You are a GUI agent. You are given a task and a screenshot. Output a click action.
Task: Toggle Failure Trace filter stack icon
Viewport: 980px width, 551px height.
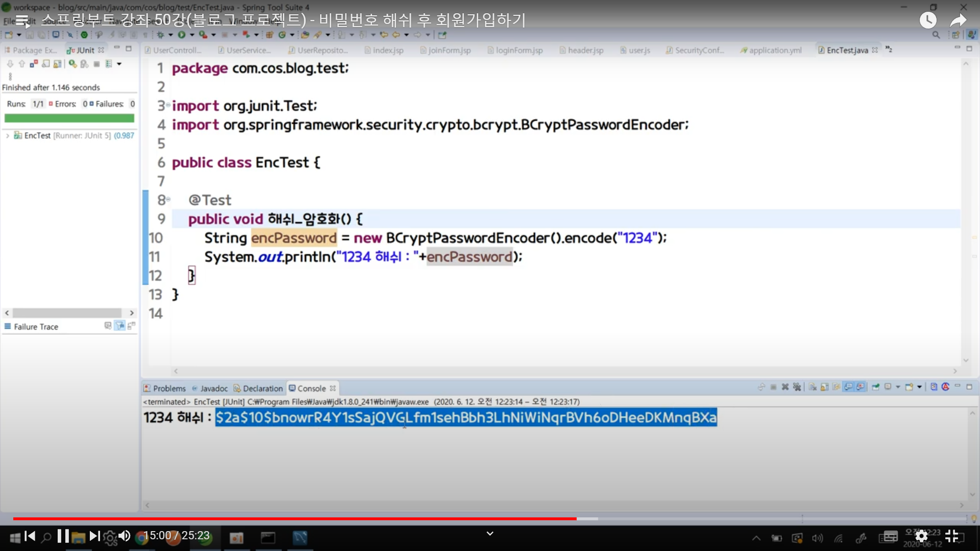[119, 325]
